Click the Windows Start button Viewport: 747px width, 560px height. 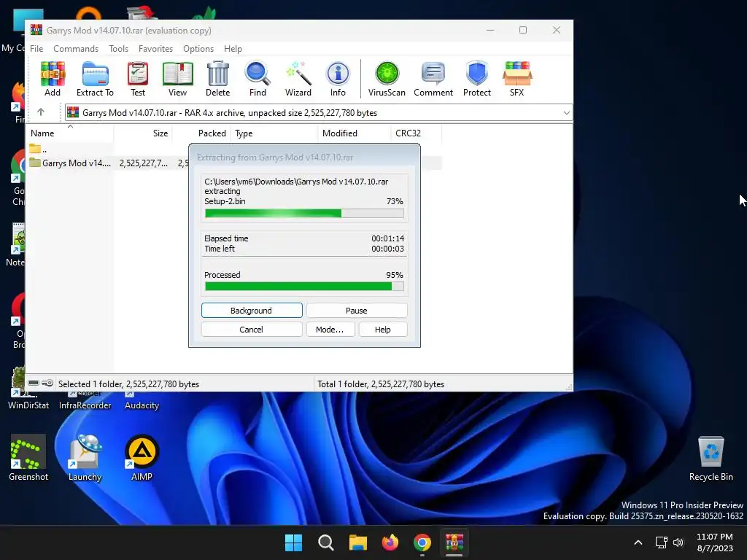pyautogui.click(x=293, y=542)
